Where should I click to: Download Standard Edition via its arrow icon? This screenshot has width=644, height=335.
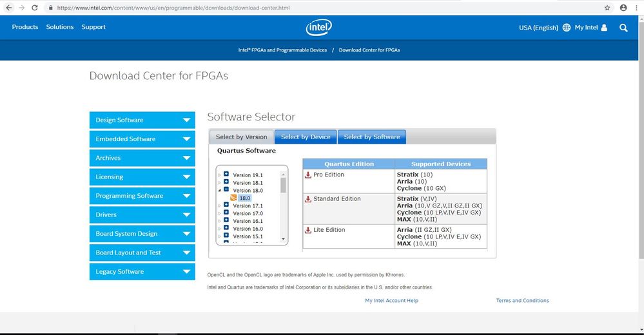308,199
